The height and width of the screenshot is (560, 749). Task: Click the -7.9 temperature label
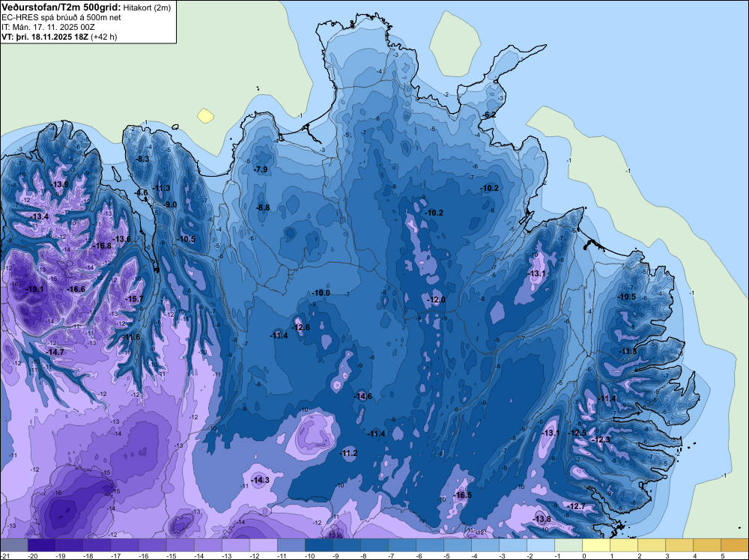(261, 169)
